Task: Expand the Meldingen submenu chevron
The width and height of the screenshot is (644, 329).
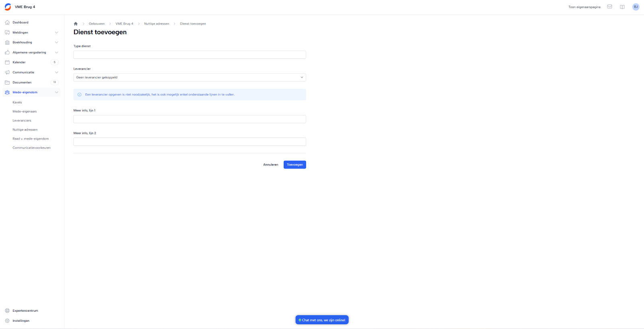Action: 56,33
